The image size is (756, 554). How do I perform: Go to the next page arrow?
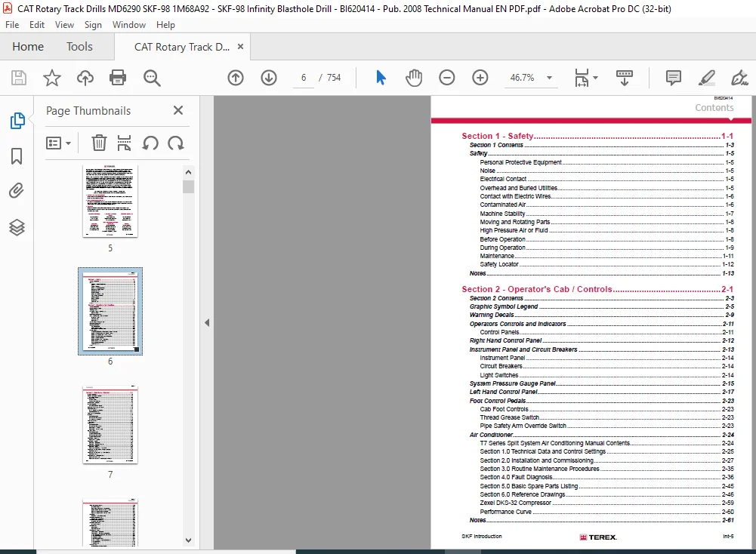(x=269, y=78)
